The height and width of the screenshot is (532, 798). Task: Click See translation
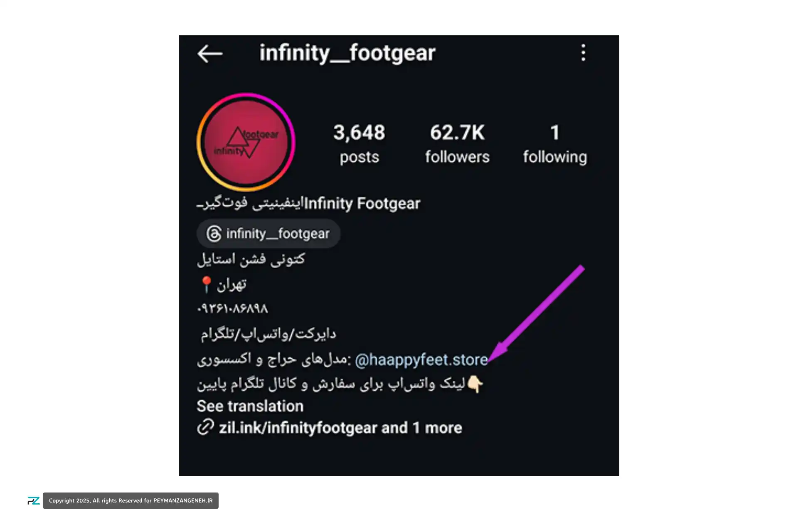tap(250, 406)
